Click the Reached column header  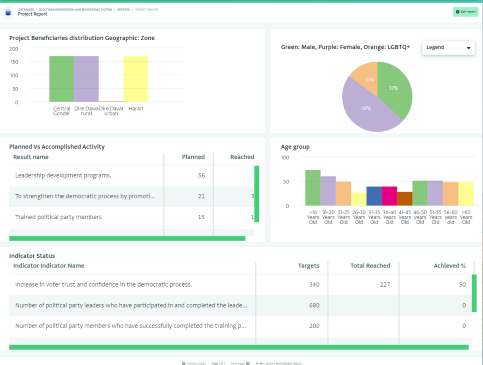[242, 157]
